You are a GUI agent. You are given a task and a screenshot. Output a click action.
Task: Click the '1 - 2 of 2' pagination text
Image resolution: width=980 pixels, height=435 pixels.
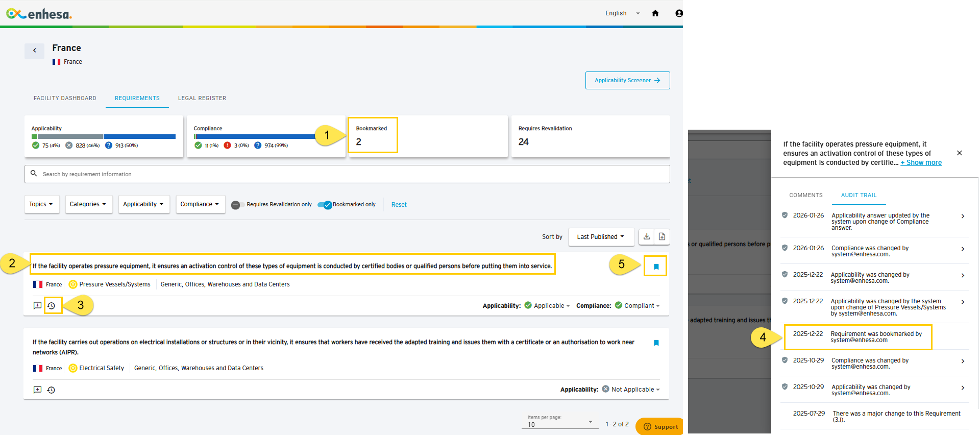point(617,424)
